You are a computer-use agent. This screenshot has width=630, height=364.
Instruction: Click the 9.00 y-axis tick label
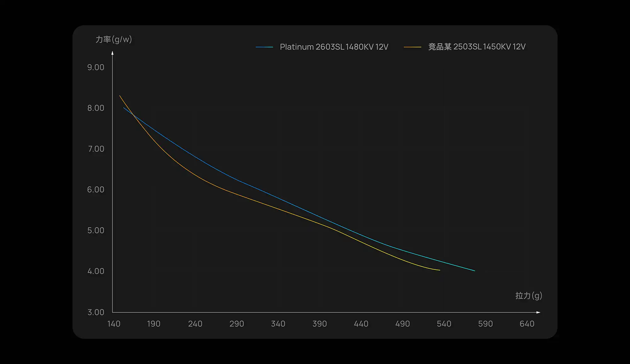[96, 67]
